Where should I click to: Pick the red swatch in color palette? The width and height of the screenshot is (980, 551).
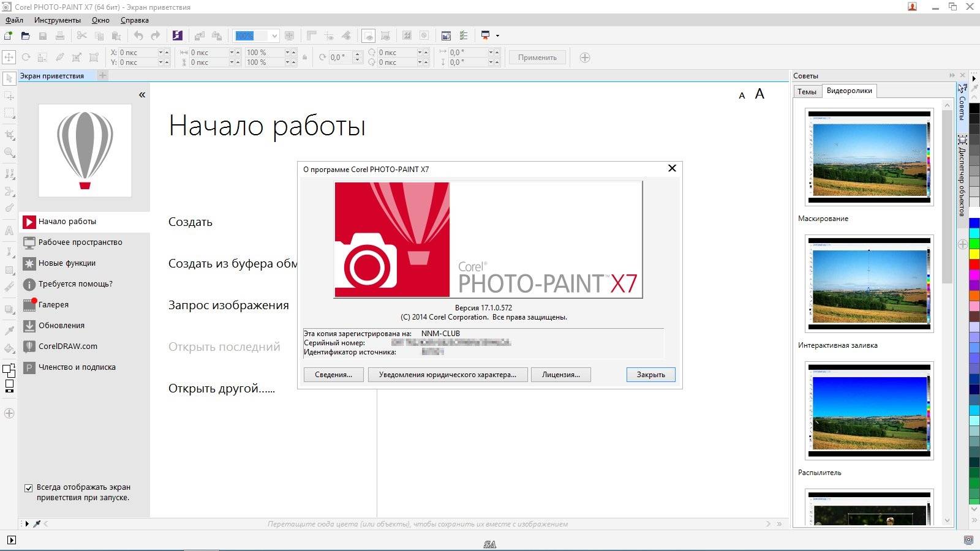(x=974, y=263)
